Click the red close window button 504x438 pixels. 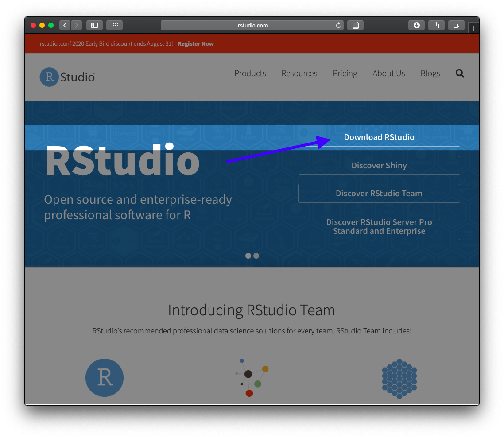(33, 25)
